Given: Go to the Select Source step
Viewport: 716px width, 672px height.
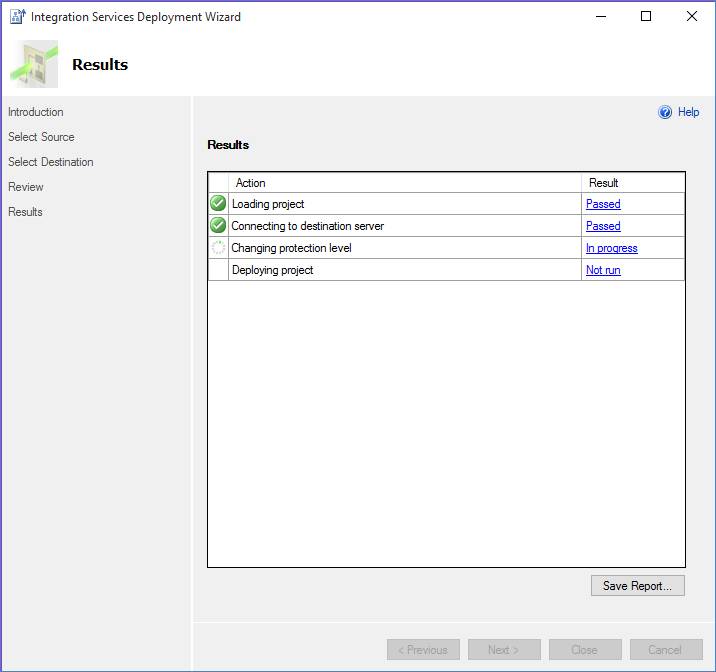Looking at the screenshot, I should coord(41,137).
